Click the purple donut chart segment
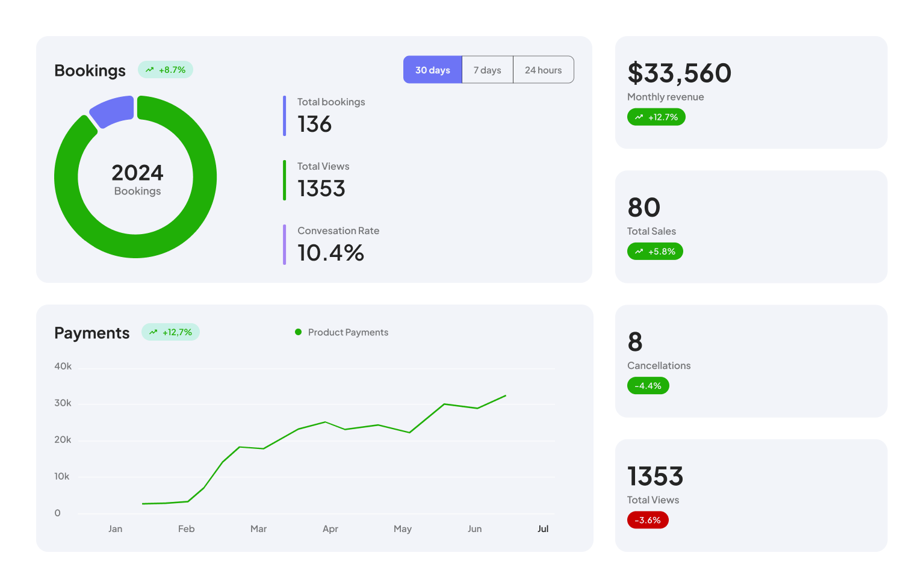This screenshot has height=588, width=924. (113, 111)
